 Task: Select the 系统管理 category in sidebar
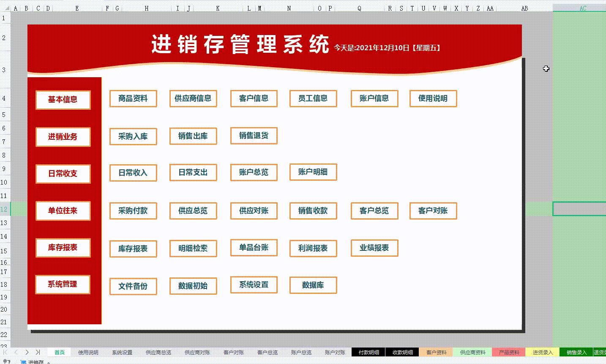coord(63,284)
